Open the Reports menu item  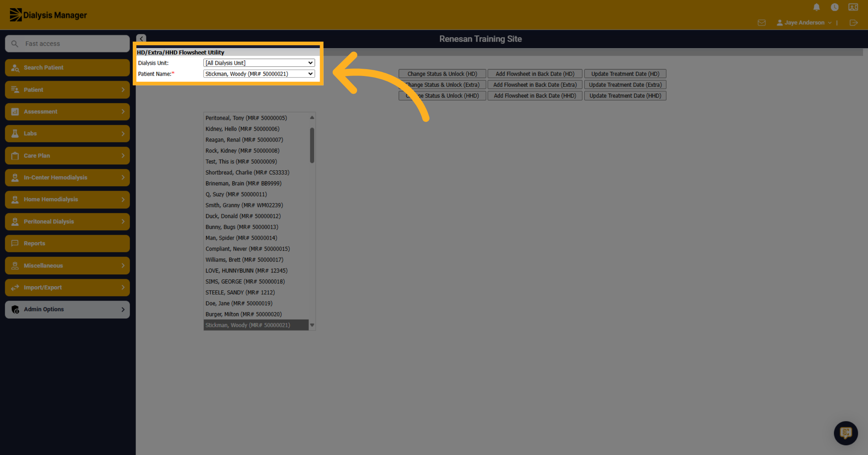tap(67, 243)
